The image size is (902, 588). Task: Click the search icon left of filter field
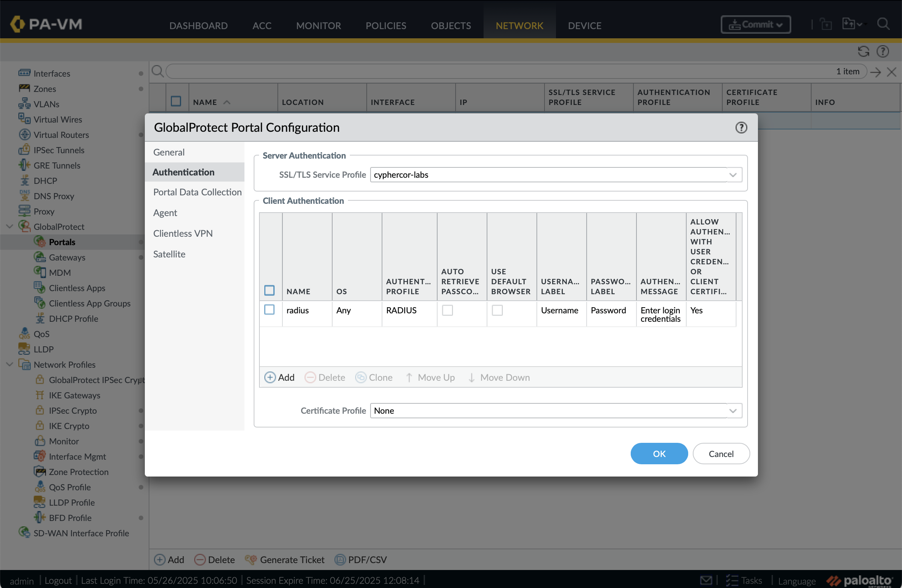tap(157, 71)
